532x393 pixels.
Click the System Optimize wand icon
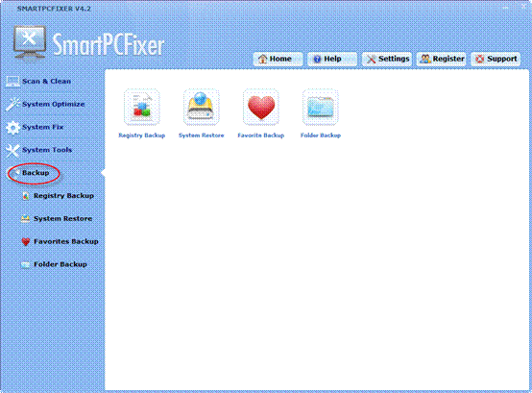(x=12, y=104)
